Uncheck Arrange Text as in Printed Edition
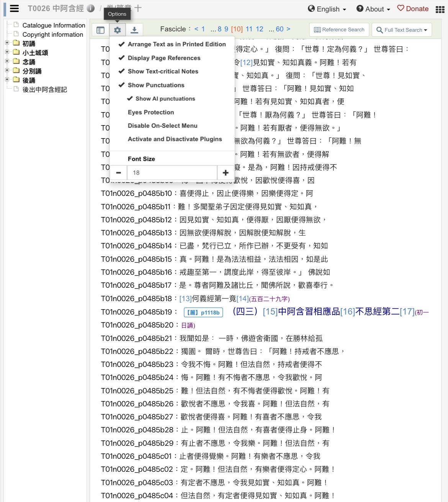 coord(177,44)
